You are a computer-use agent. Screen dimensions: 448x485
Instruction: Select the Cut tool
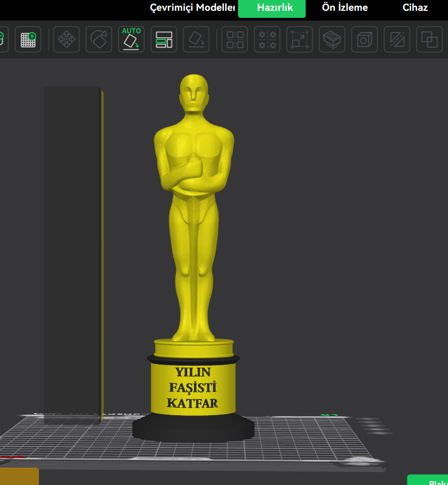397,39
